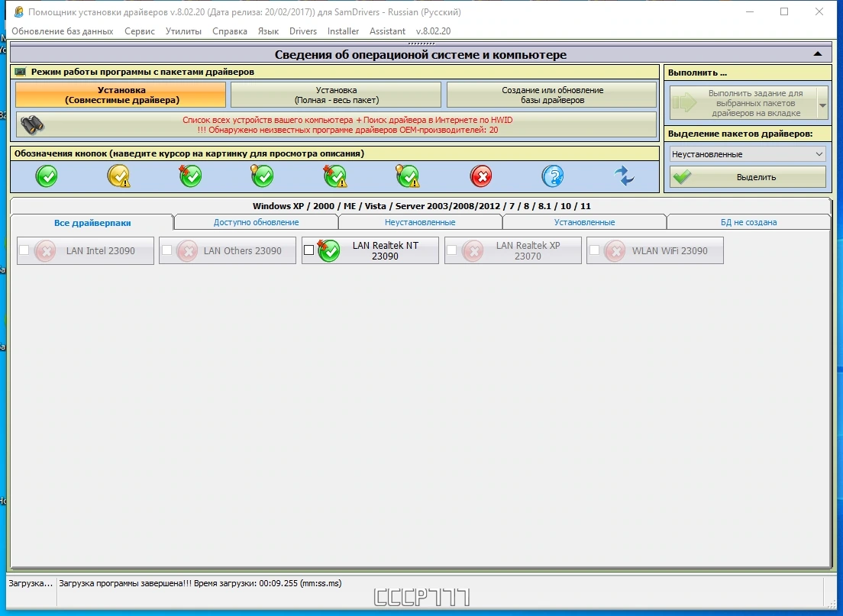Click the red cross legend icon
Image resolution: width=843 pixels, height=616 pixels.
(x=481, y=176)
